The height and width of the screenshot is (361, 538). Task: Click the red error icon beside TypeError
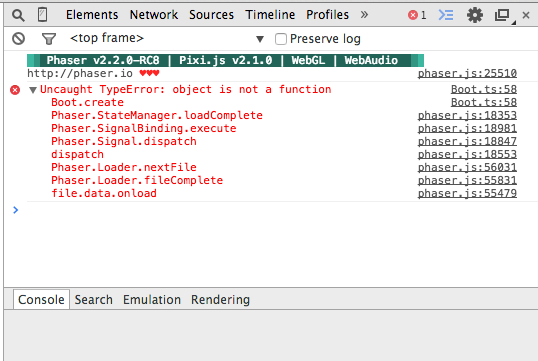[15, 90]
